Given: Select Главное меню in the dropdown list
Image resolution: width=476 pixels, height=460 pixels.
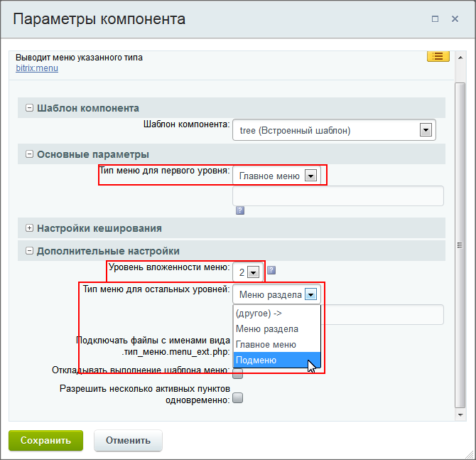Looking at the screenshot, I should [277, 345].
